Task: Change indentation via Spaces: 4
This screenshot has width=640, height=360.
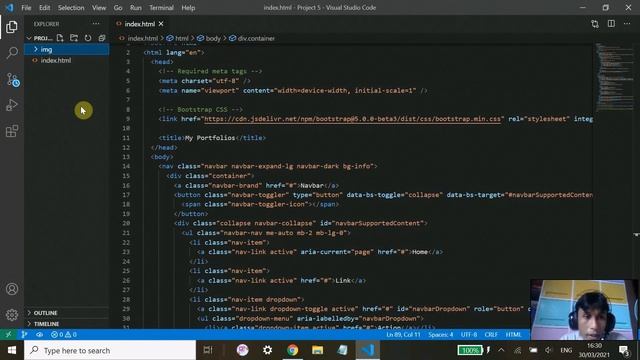Action: coord(441,334)
